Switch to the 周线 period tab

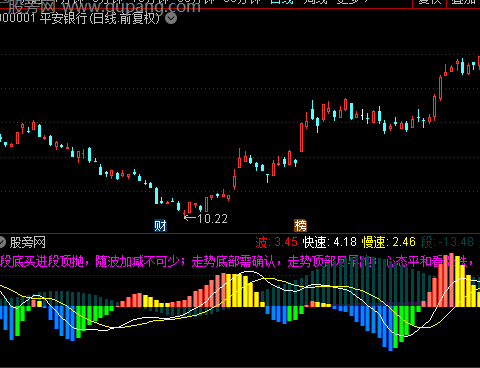coord(315,2)
